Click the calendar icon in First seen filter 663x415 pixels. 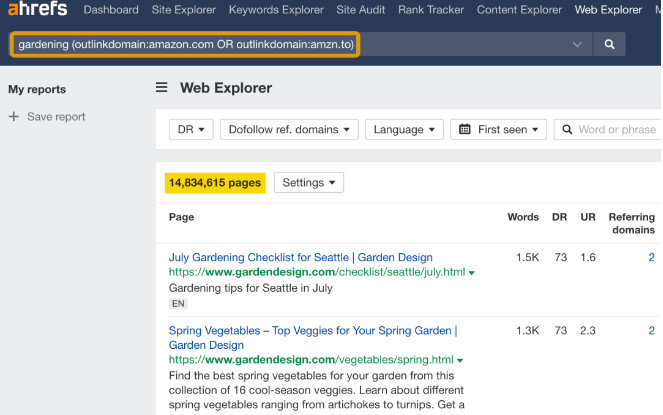[465, 129]
